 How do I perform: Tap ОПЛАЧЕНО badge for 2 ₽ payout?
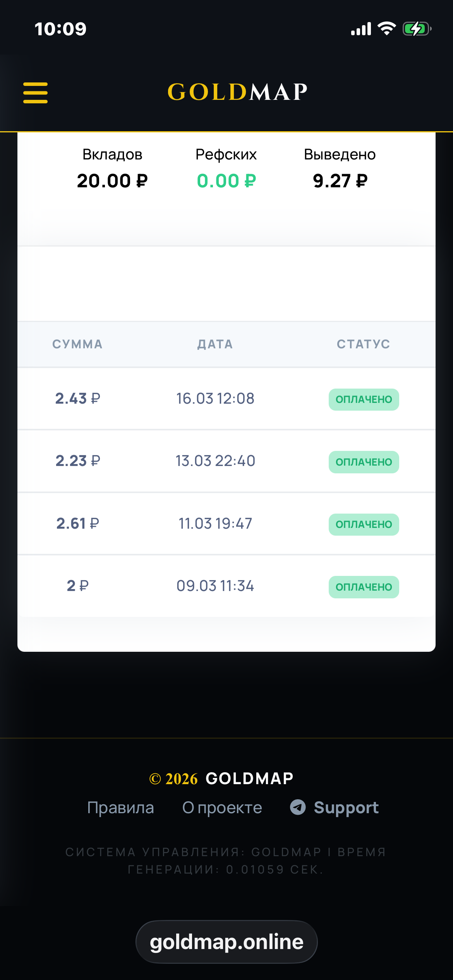pos(364,587)
